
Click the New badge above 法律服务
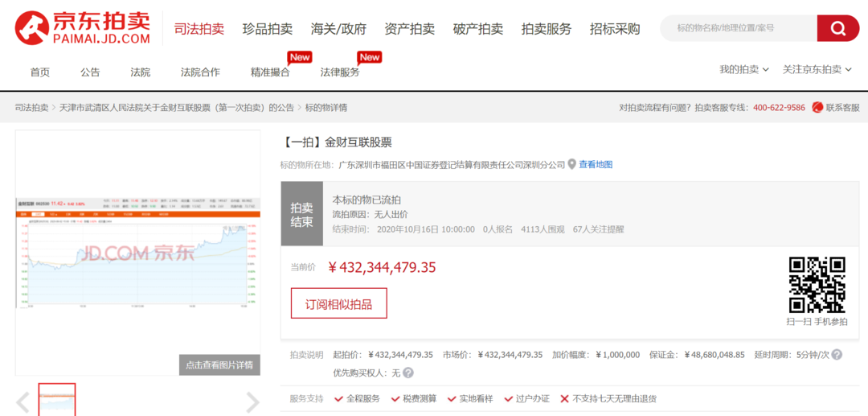point(369,58)
